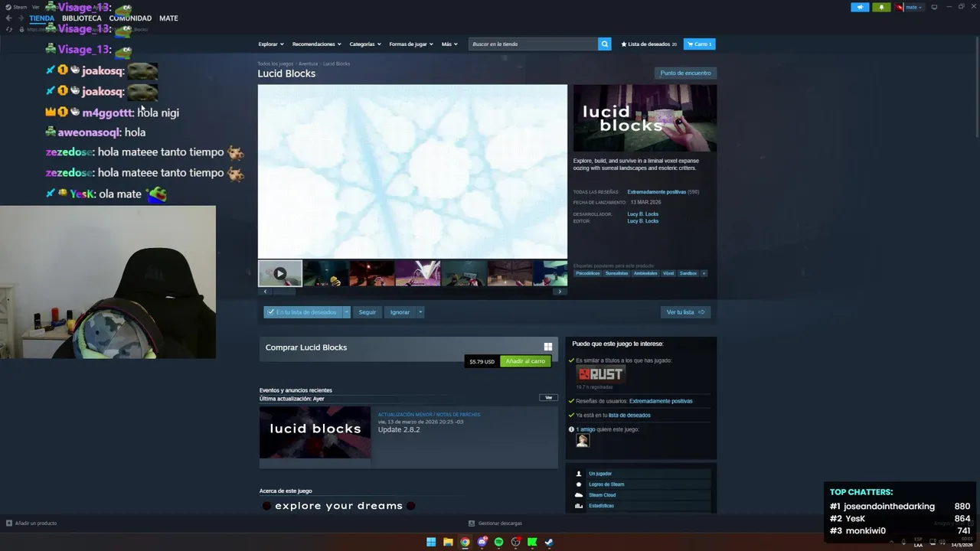The height and width of the screenshot is (551, 980).
Task: Open Google Chrome from the taskbar
Action: 465,542
